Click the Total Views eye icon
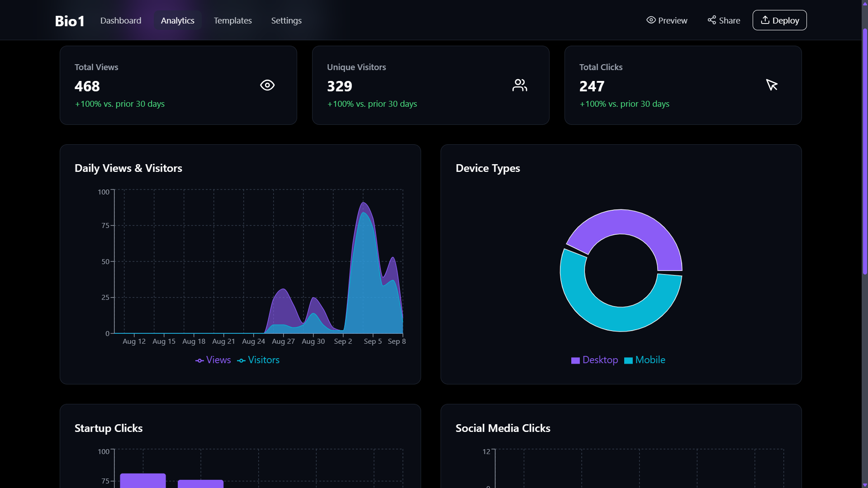 tap(267, 85)
